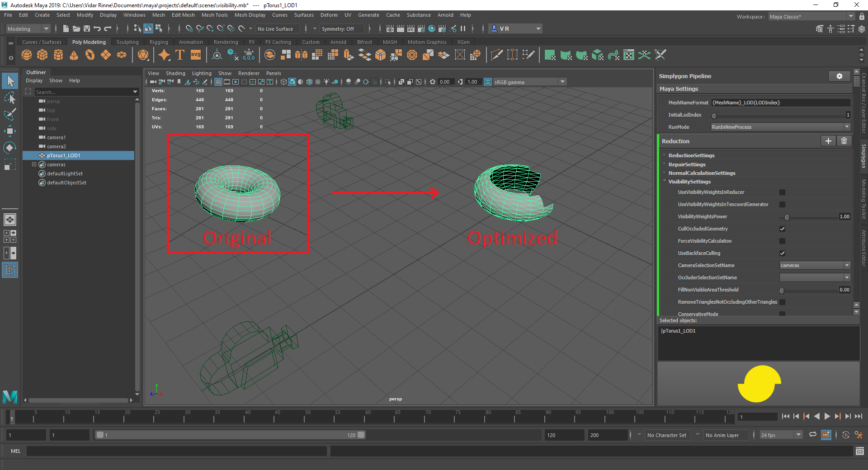Select the polygon sphere shelf icon
Screen dimensions: 868x470
point(27,55)
